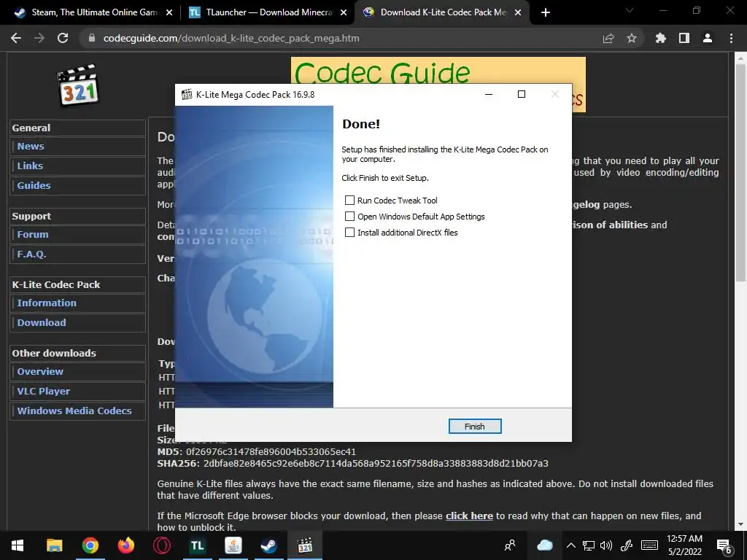Image resolution: width=747 pixels, height=560 pixels.
Task: Open K-Lite Codec Pack Download link
Action: coord(42,322)
